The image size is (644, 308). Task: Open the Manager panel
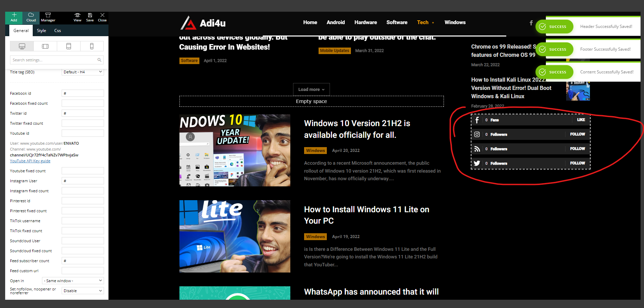tap(48, 18)
